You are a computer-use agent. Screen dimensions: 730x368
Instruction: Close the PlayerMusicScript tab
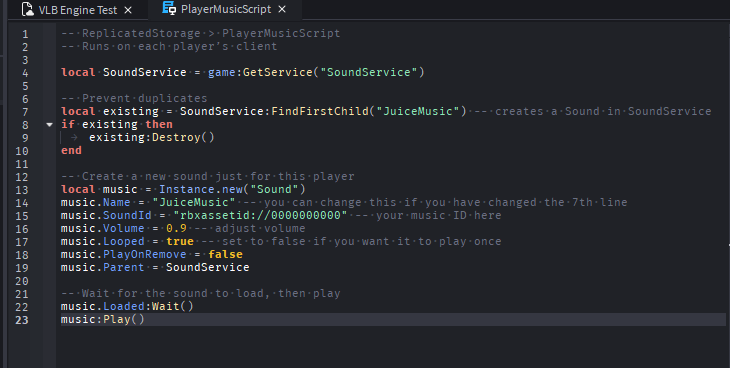[282, 9]
